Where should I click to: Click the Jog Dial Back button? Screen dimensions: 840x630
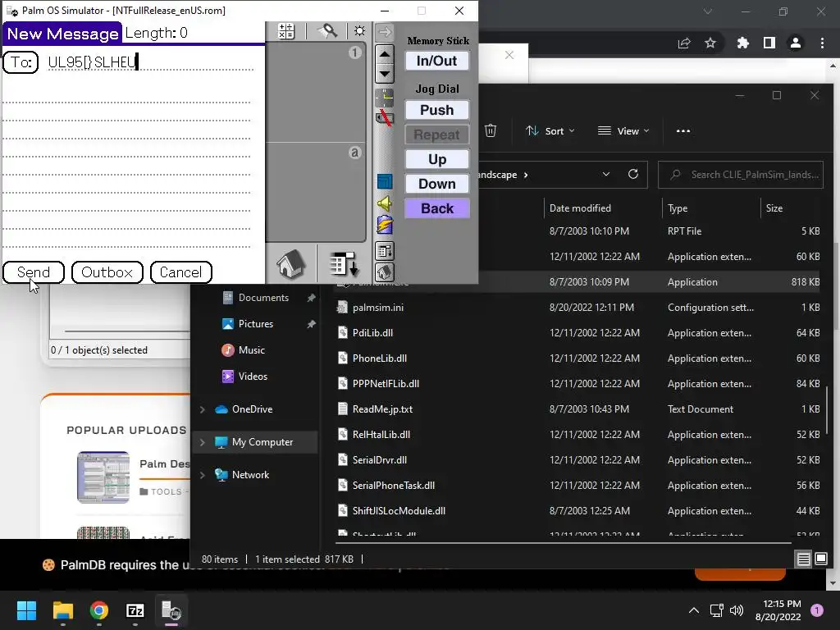tap(437, 208)
